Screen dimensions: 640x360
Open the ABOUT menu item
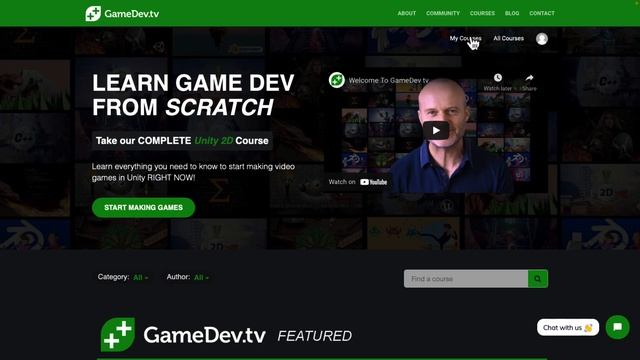click(407, 13)
